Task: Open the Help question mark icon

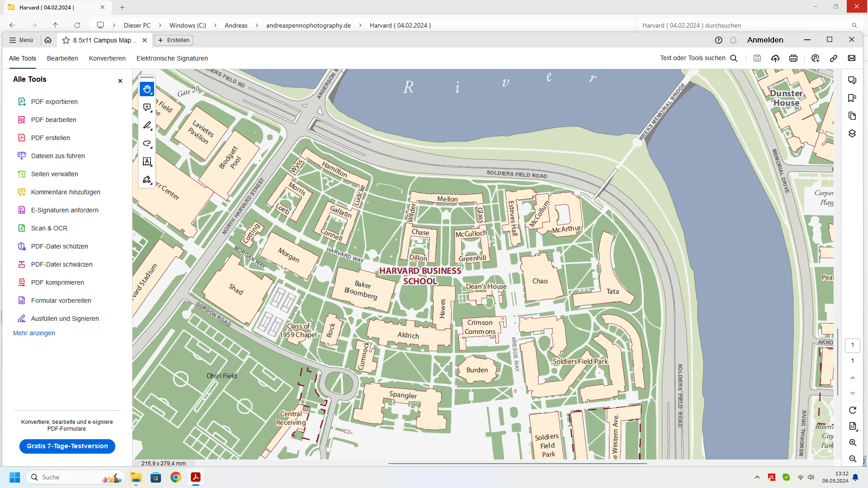Action: pyautogui.click(x=718, y=40)
